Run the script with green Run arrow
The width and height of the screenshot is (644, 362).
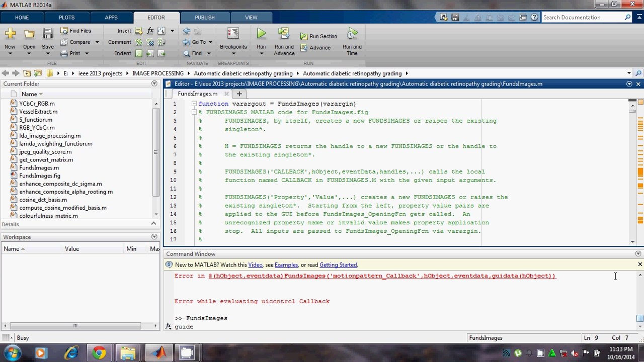pyautogui.click(x=261, y=34)
